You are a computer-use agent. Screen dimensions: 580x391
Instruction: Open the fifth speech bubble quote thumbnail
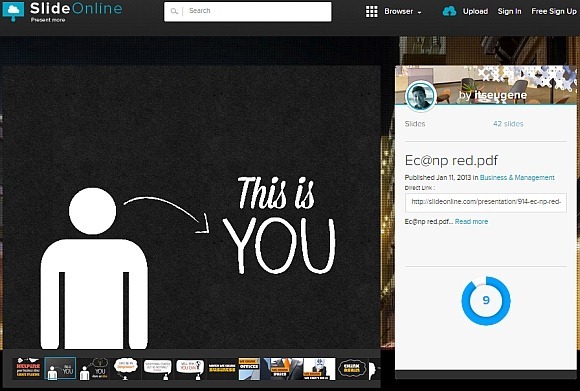(158, 368)
